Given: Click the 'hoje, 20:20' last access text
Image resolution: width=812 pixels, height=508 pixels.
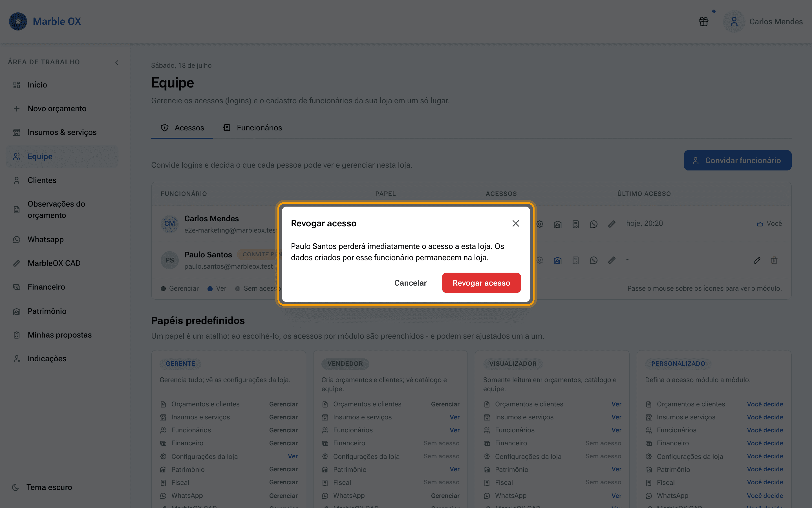Looking at the screenshot, I should point(644,224).
